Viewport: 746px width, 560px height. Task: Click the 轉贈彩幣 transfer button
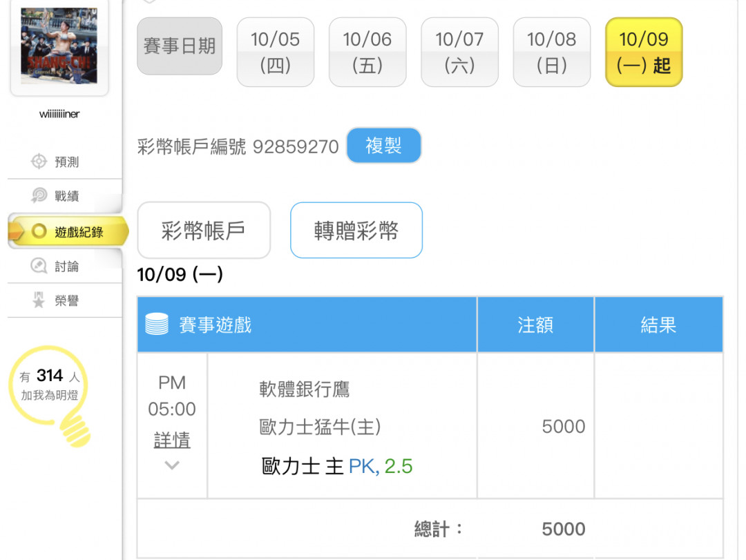(356, 230)
